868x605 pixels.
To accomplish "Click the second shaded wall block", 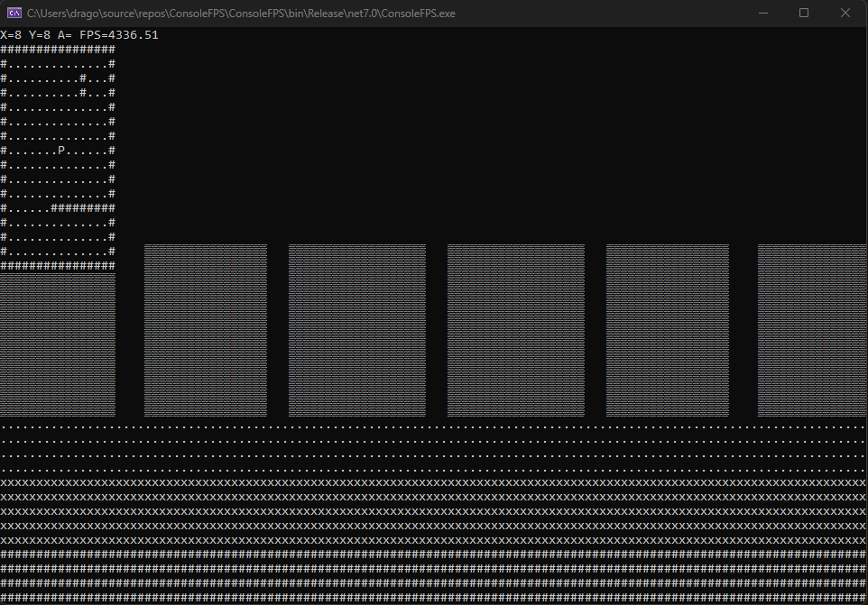I will tap(204, 329).
